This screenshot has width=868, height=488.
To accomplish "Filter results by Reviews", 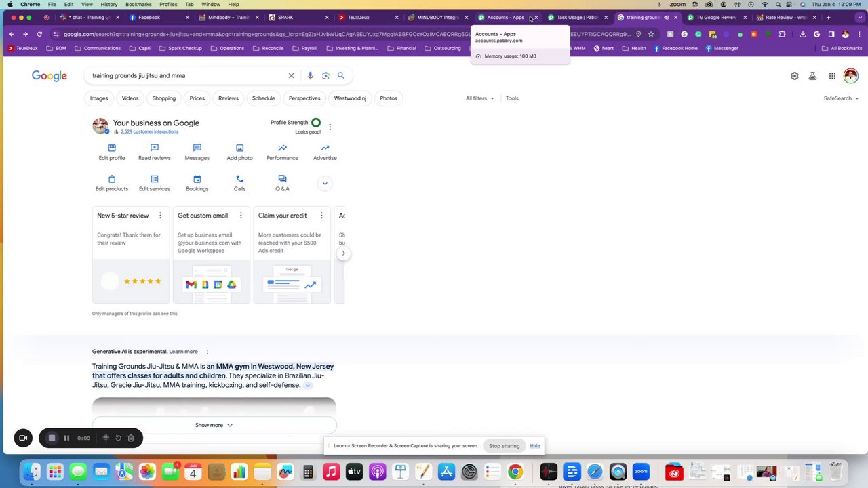I will pos(229,98).
